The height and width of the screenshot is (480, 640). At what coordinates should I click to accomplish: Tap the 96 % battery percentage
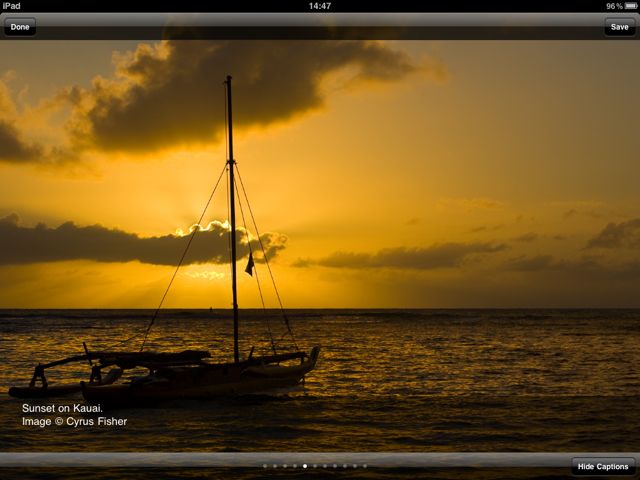pos(614,6)
